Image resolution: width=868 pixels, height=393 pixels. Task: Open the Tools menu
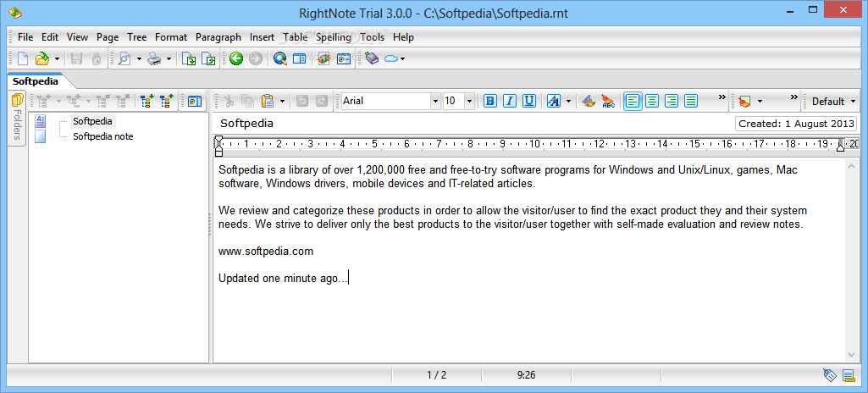[x=372, y=37]
